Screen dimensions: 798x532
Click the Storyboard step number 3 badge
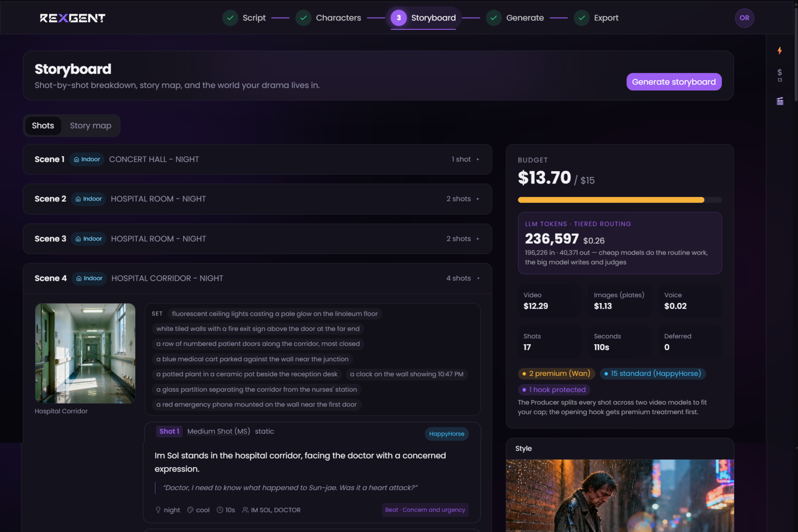coord(399,18)
